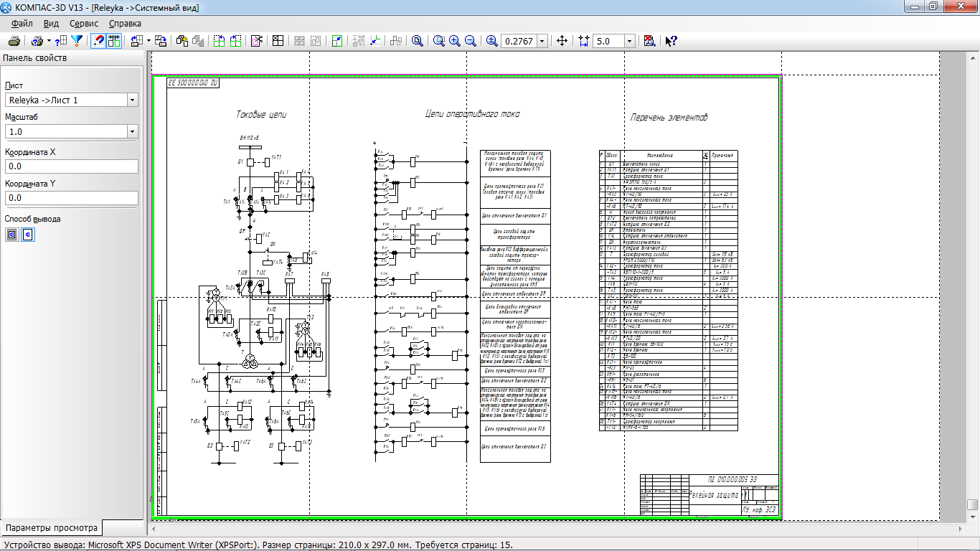Click the scroll up arrow on right scrollbar
This screenshot has height=551, width=980.
click(x=973, y=57)
